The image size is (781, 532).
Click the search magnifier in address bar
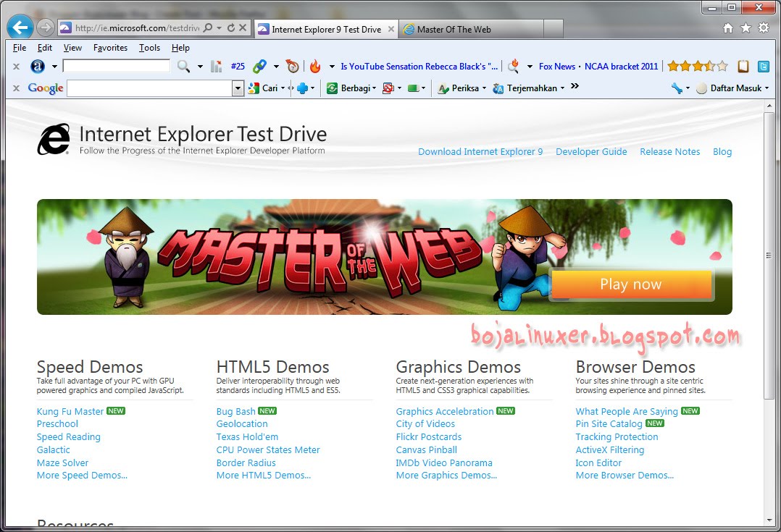tap(208, 28)
